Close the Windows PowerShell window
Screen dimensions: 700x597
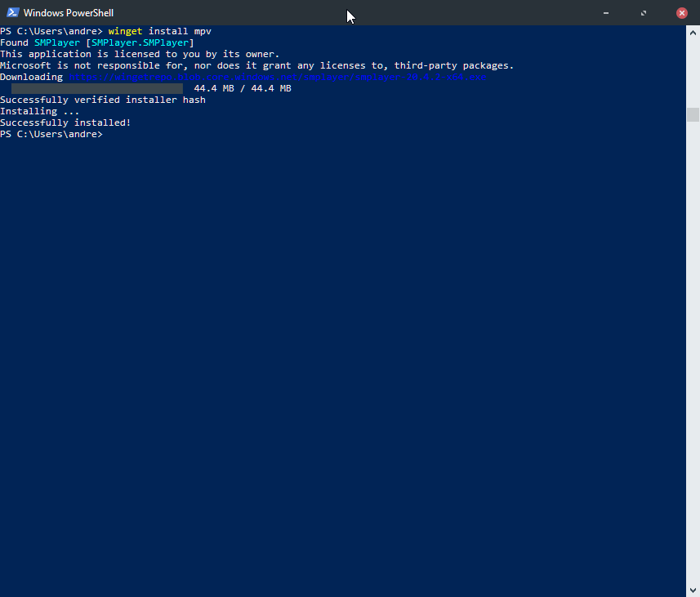[682, 13]
